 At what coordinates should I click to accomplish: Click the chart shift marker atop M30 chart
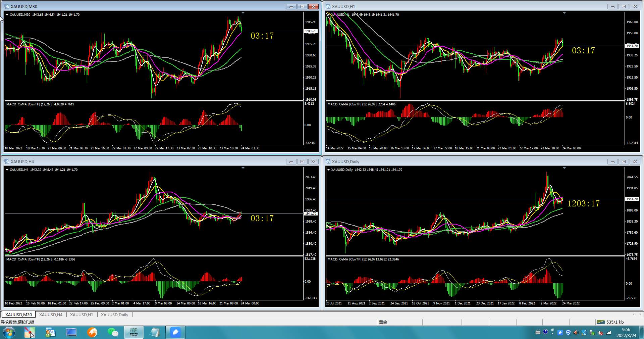click(243, 13)
